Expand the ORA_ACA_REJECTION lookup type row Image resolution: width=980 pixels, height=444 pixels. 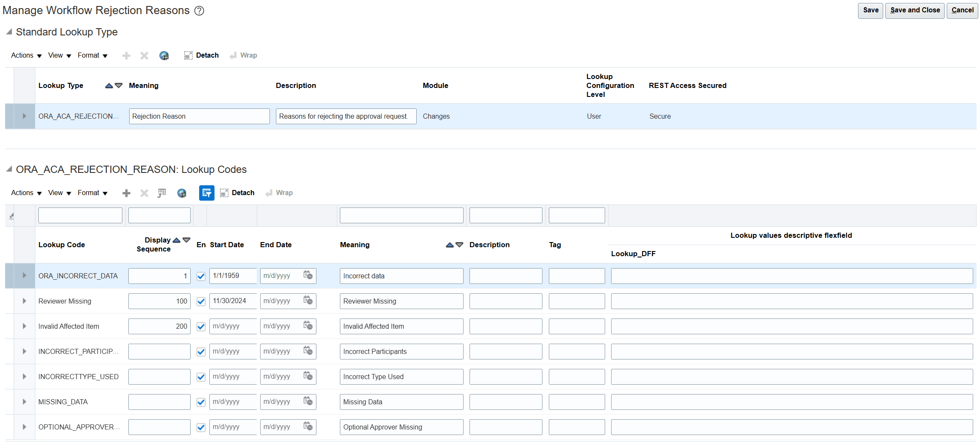tap(24, 116)
